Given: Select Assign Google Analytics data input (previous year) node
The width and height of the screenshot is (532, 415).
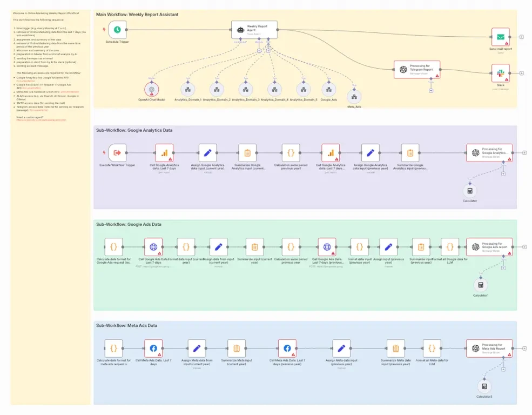Looking at the screenshot, I should 371,153.
